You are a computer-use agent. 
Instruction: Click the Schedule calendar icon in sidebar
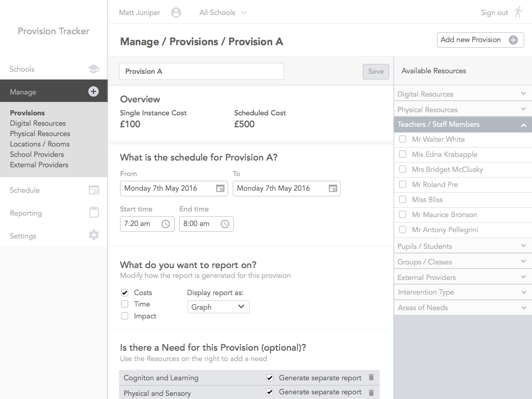(94, 190)
